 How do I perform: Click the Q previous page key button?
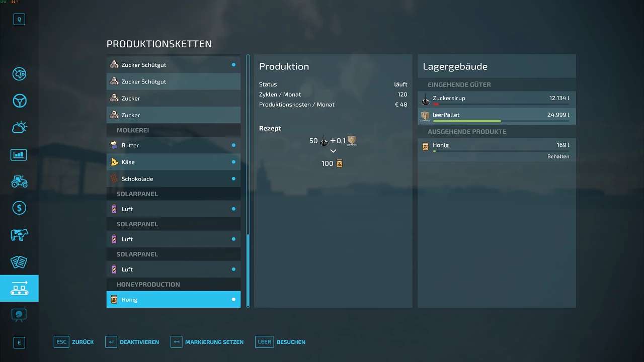[x=19, y=20]
